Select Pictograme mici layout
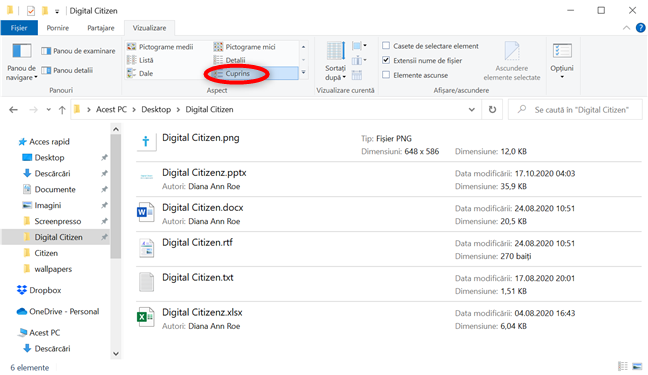648x375 pixels. click(x=245, y=47)
